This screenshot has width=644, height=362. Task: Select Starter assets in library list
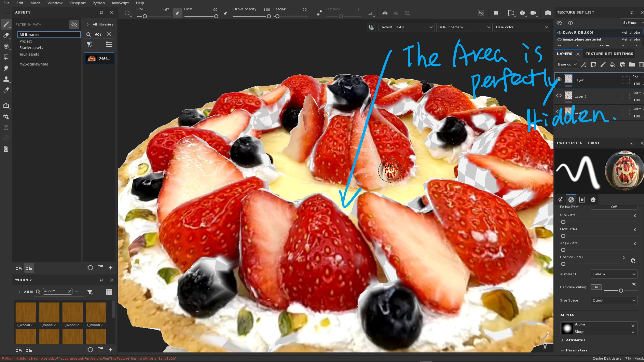(x=31, y=48)
